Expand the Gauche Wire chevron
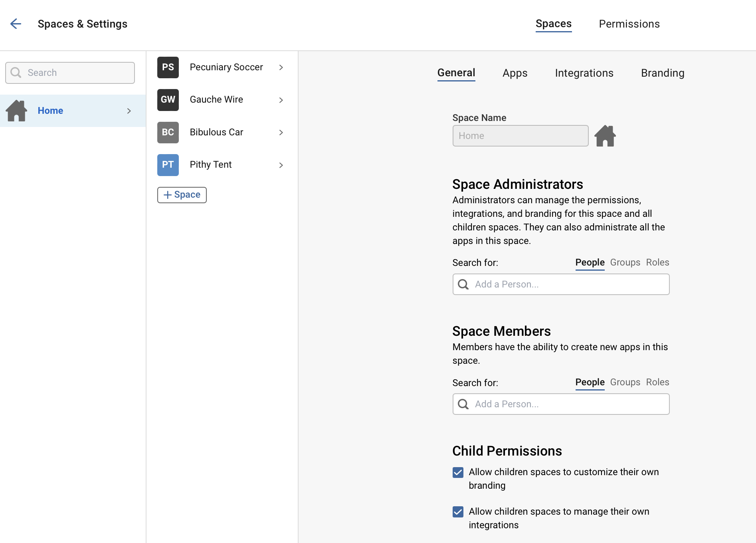 281,100
